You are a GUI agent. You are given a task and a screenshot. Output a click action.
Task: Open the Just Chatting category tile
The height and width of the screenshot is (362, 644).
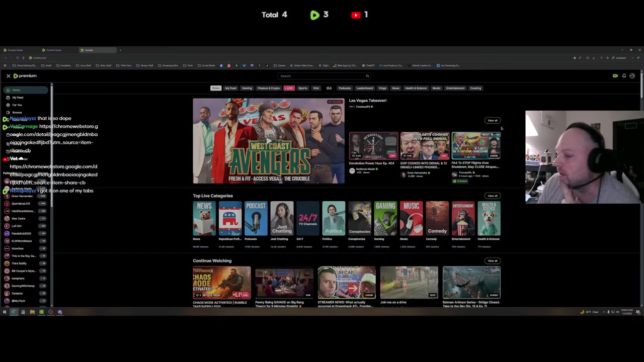click(x=282, y=218)
